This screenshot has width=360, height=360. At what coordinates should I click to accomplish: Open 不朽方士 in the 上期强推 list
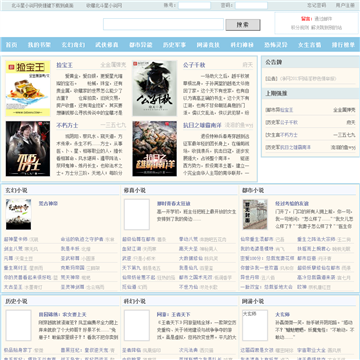[289, 135]
